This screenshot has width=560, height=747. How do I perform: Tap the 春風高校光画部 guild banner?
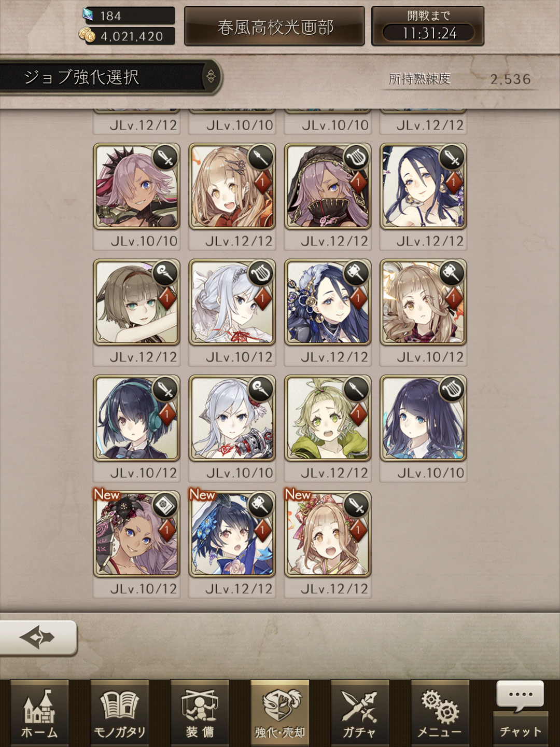275,26
